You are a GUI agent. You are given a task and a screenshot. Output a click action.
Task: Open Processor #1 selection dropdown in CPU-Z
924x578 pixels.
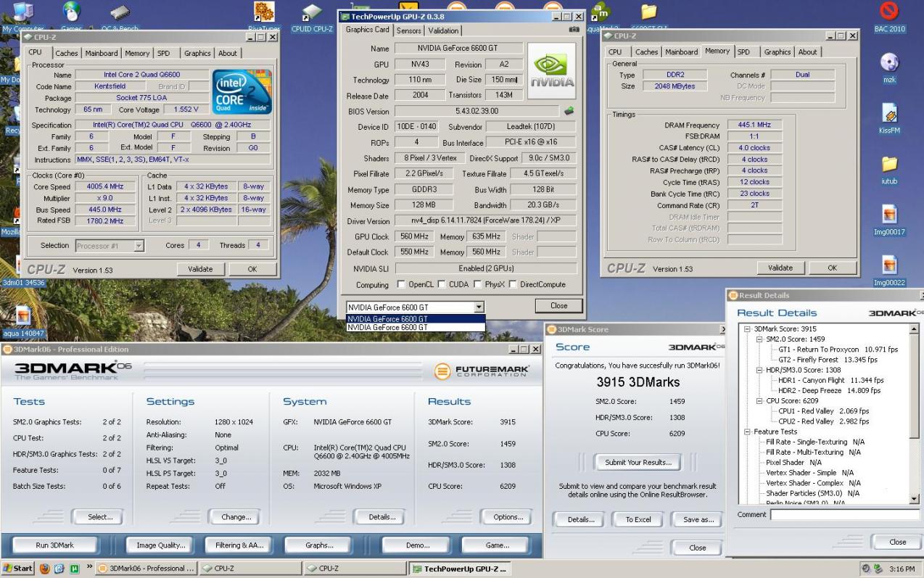coord(140,246)
